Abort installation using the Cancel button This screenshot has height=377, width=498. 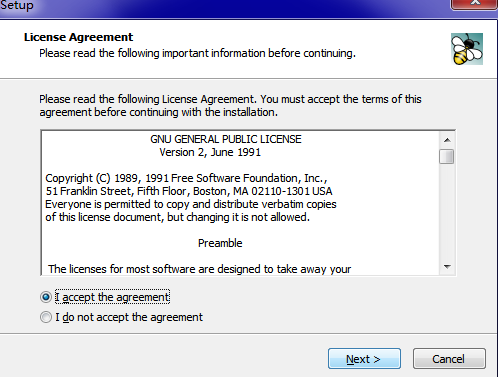point(449,359)
